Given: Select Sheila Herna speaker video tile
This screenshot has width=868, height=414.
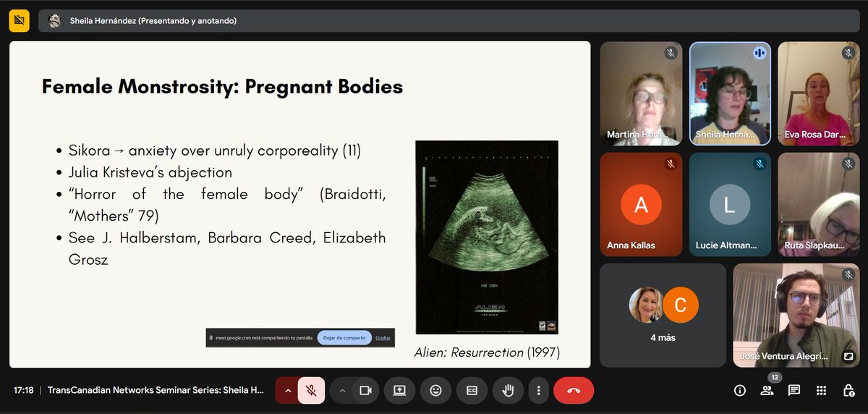Looking at the screenshot, I should coord(730,93).
